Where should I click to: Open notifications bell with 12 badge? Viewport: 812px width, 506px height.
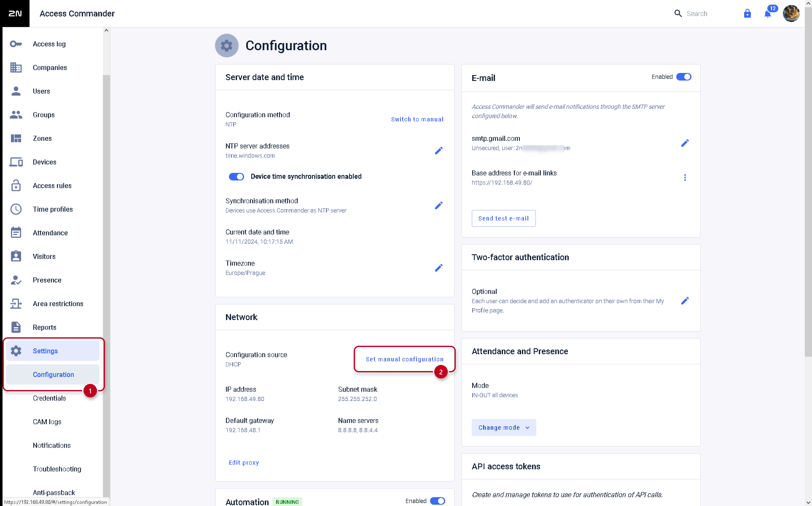[x=768, y=13]
